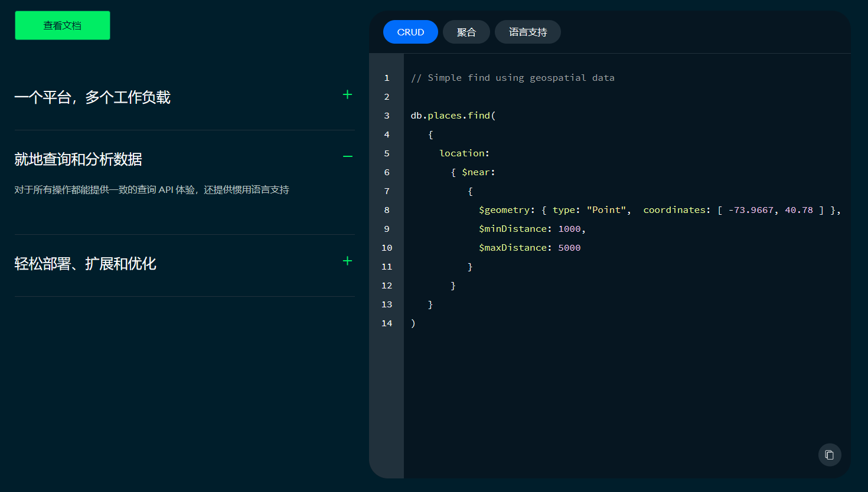Screen dimensions: 868x492
Task: Click the code line db.places.find(
Action: 453,116
